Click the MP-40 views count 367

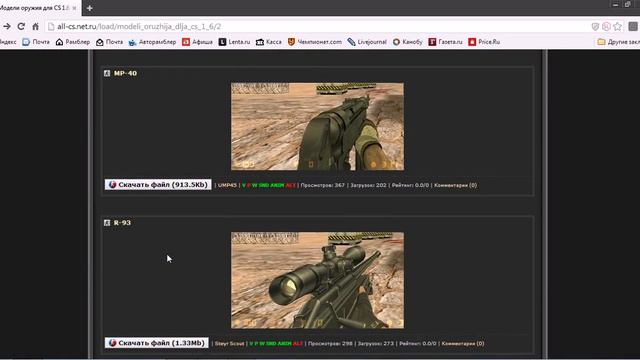[322, 185]
